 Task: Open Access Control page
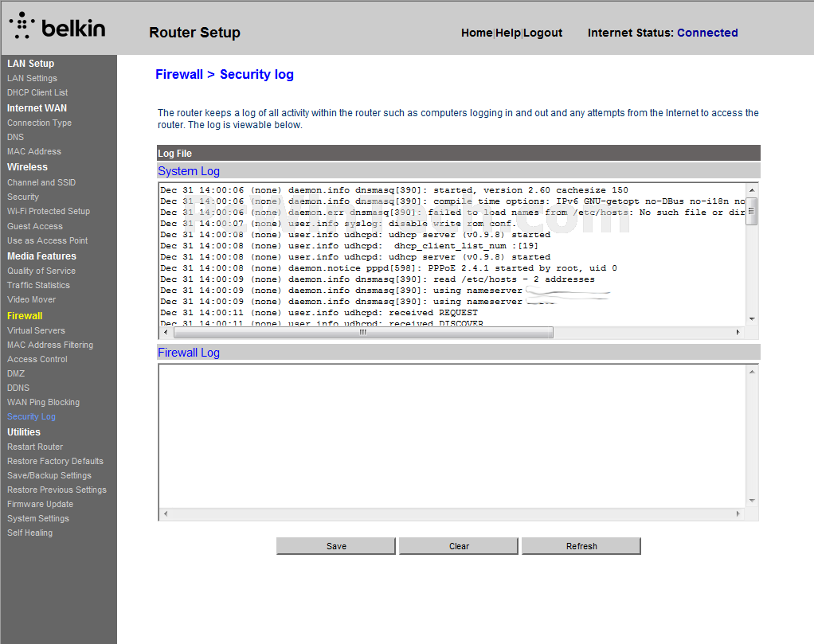(37, 359)
